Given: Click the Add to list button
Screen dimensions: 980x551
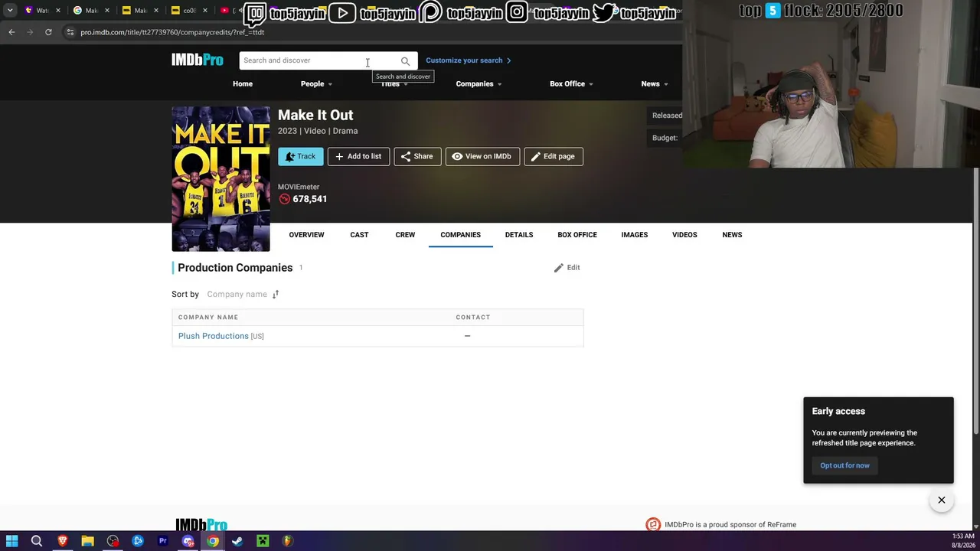Looking at the screenshot, I should [358, 156].
